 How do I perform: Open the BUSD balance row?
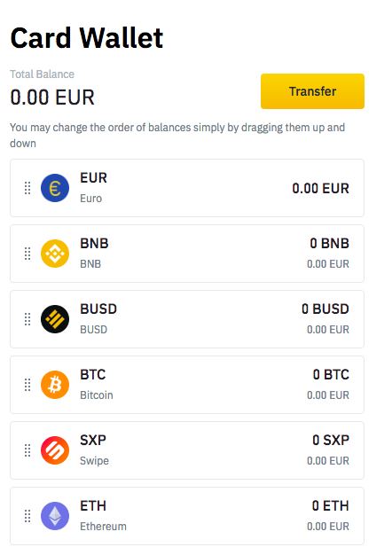pyautogui.click(x=187, y=319)
